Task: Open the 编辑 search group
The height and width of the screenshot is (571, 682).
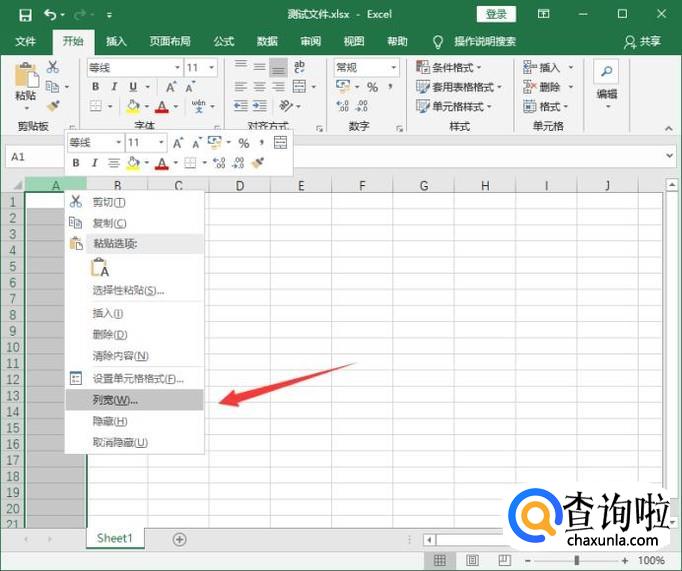Action: (607, 85)
